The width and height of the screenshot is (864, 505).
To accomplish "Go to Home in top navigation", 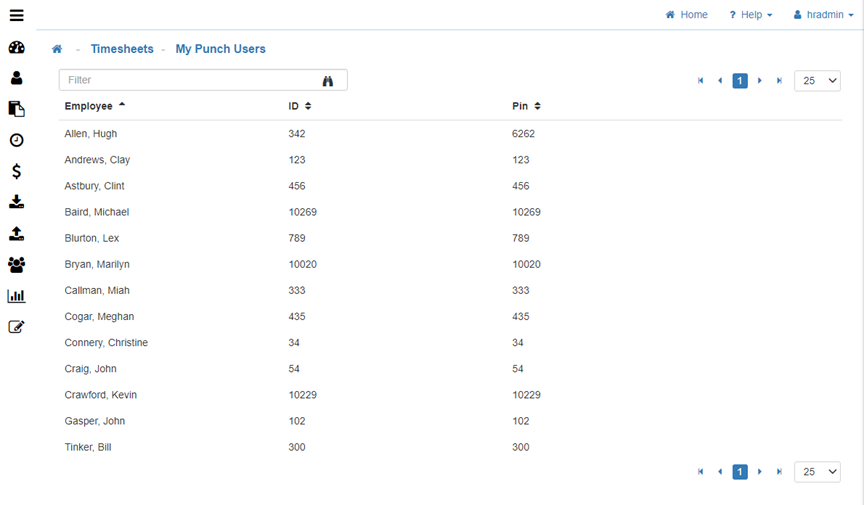I will 687,15.
